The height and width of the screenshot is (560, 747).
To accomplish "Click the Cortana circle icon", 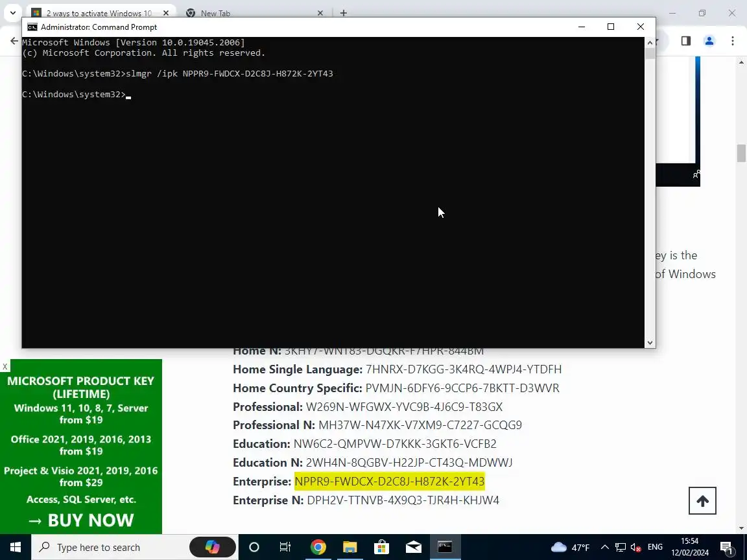I will click(254, 547).
